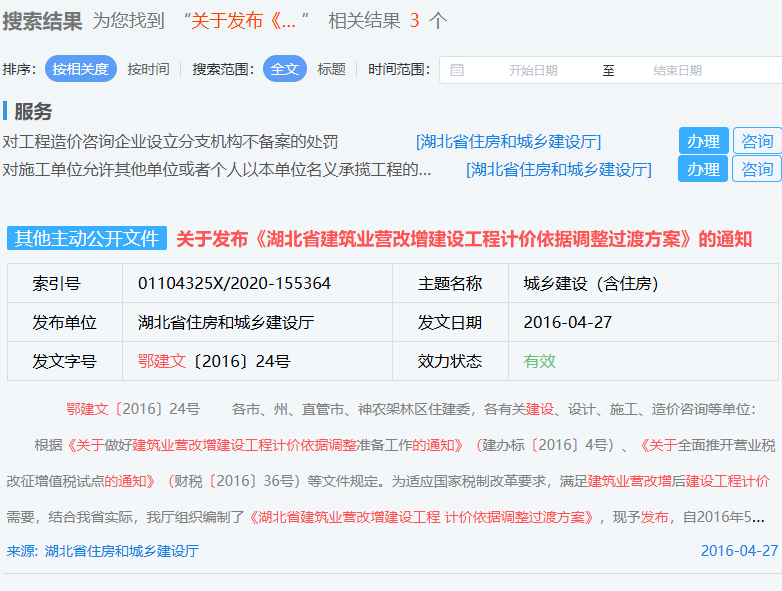This screenshot has width=782, height=591.
Task: Click 湖北省住房和城乡建设厅 link in second service row
Action: (558, 169)
